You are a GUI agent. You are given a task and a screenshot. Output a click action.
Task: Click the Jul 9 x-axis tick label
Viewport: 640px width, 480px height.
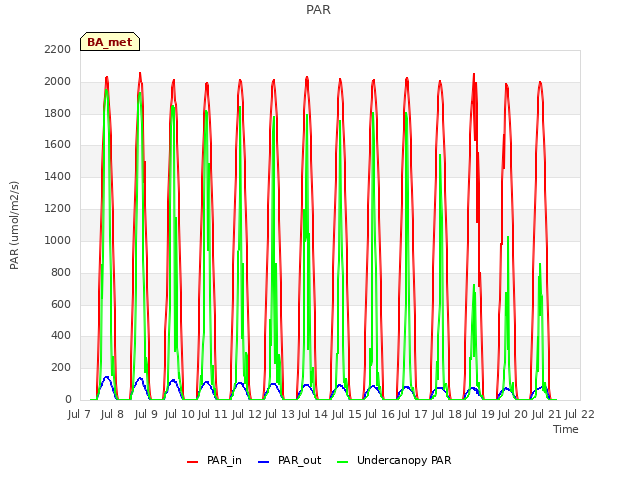point(146,414)
